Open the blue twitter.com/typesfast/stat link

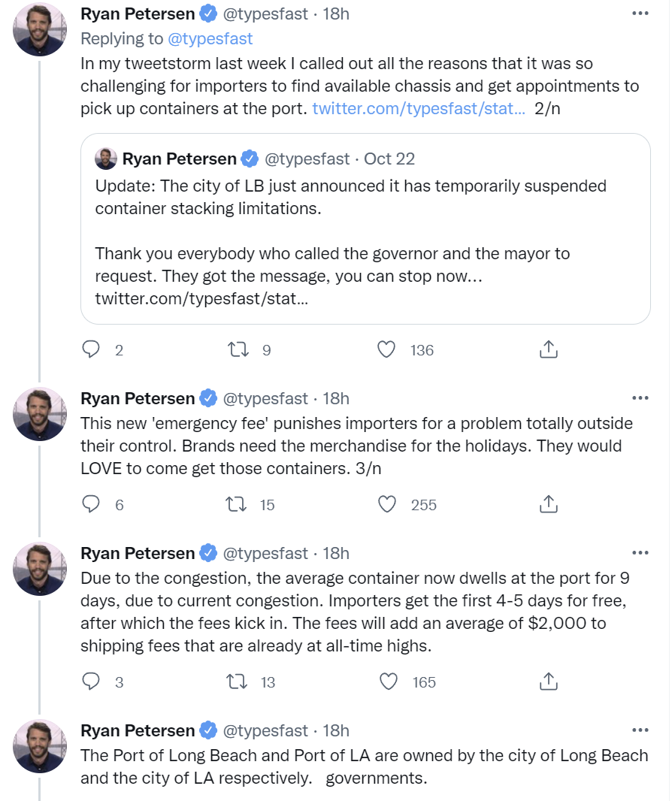pyautogui.click(x=419, y=108)
